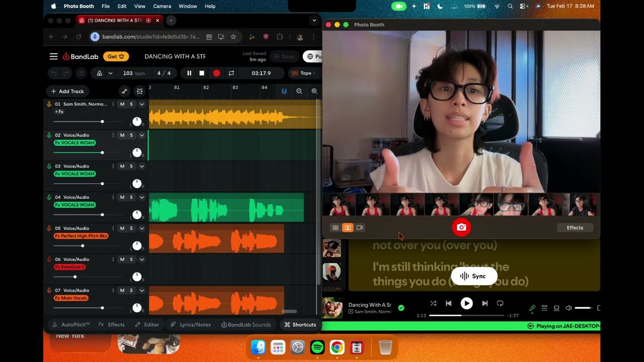
Task: Solo track 01 Sam Smith
Action: coord(131,104)
